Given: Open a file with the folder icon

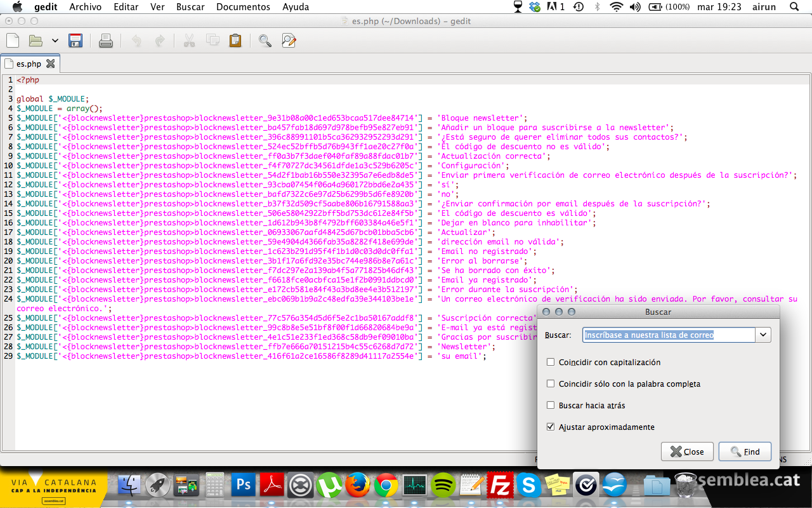Looking at the screenshot, I should pyautogui.click(x=36, y=41).
